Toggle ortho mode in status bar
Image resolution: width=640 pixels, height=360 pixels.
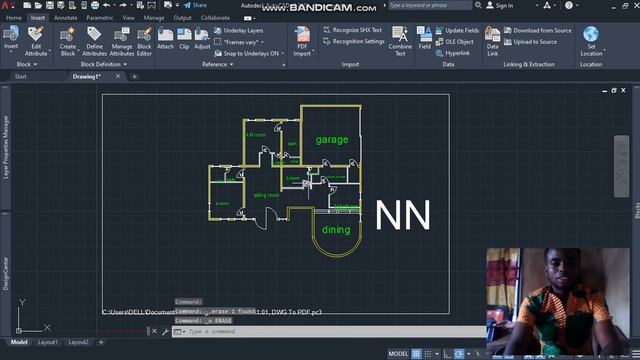(447, 353)
